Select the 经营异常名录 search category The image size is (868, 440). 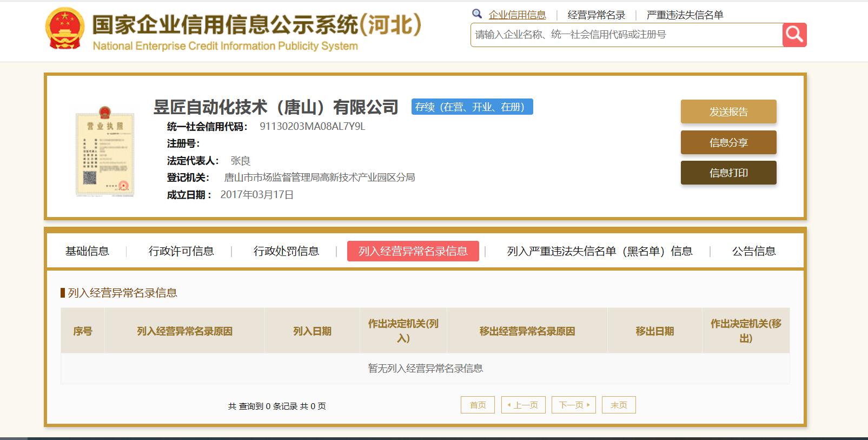[x=597, y=15]
